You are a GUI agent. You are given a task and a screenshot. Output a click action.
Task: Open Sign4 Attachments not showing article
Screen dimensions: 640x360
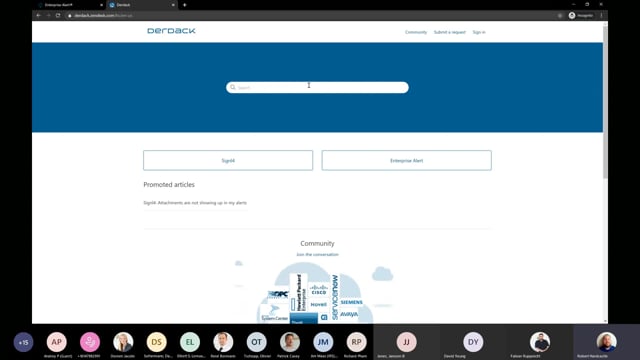click(195, 203)
